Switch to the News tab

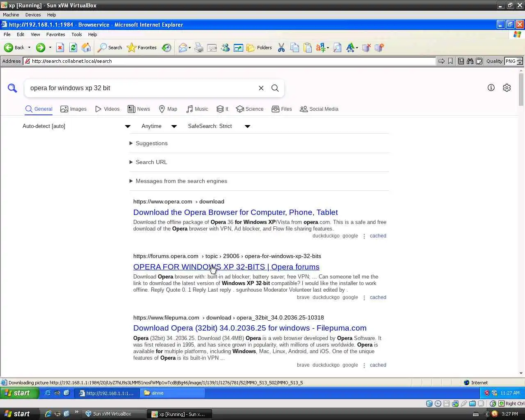[x=139, y=109]
